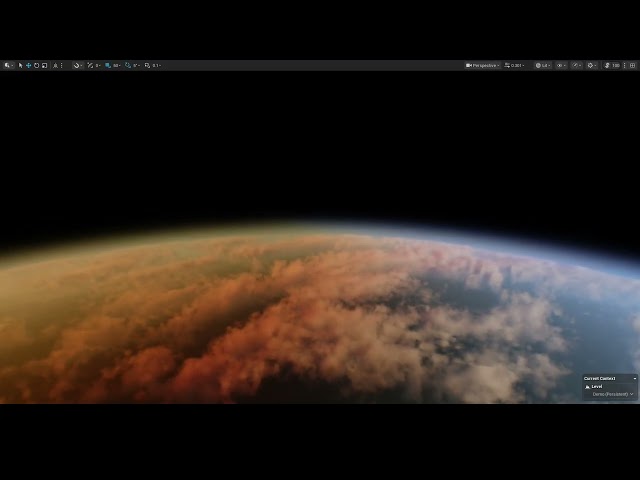
Task: Toggle location grid snapping icon
Action: click(108, 65)
